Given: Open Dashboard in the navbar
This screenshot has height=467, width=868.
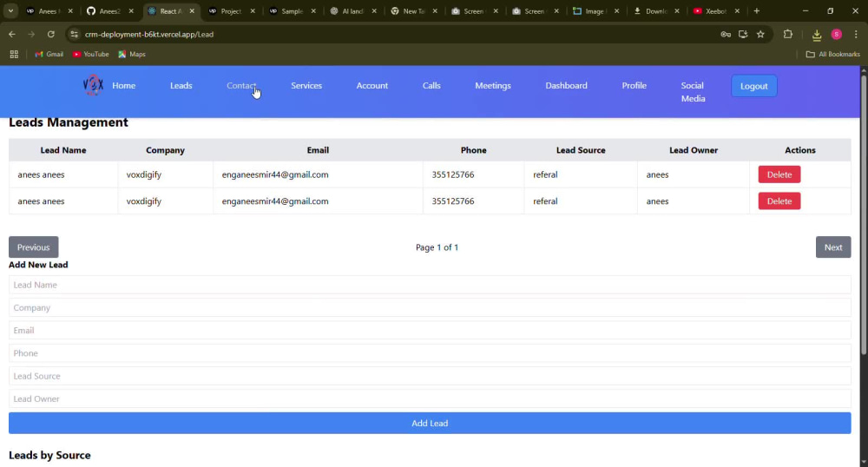Looking at the screenshot, I should pos(566,86).
